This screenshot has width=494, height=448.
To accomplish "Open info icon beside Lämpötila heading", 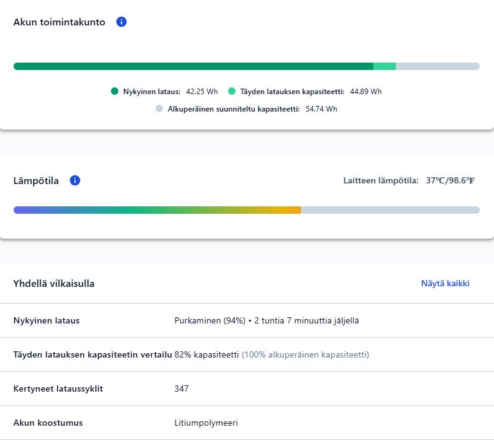I will point(74,180).
